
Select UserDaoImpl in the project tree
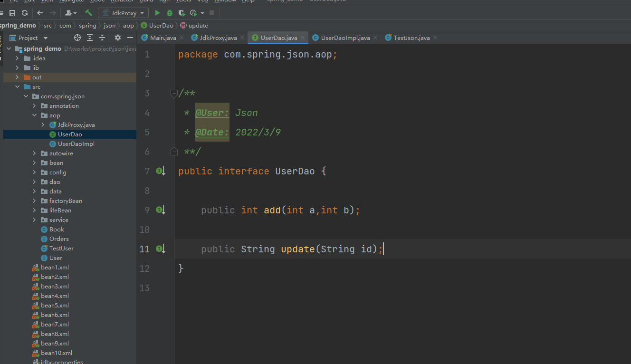click(76, 144)
